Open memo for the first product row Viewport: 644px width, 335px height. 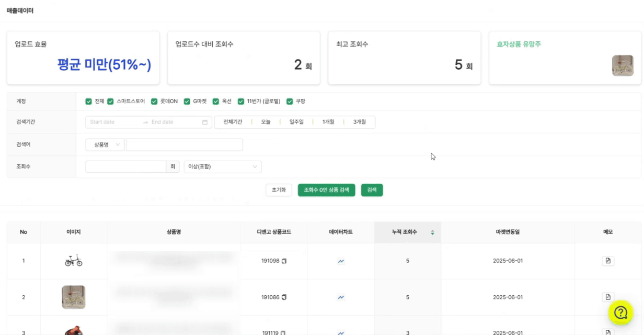point(608,261)
